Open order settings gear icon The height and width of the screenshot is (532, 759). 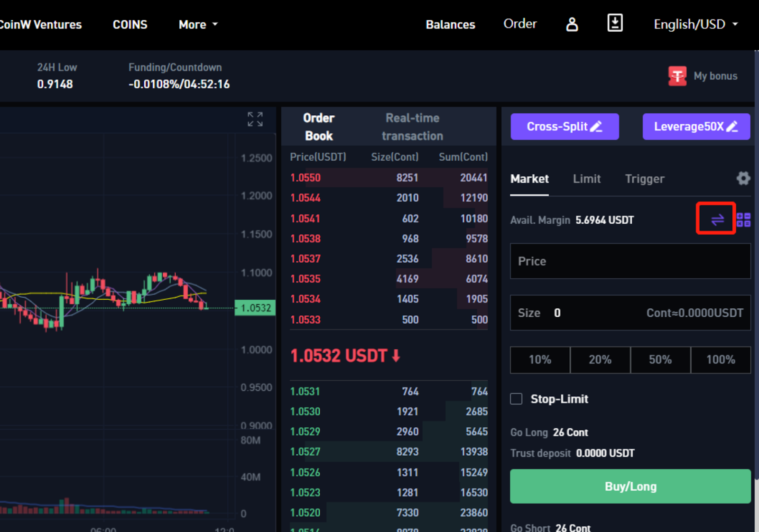pos(743,178)
